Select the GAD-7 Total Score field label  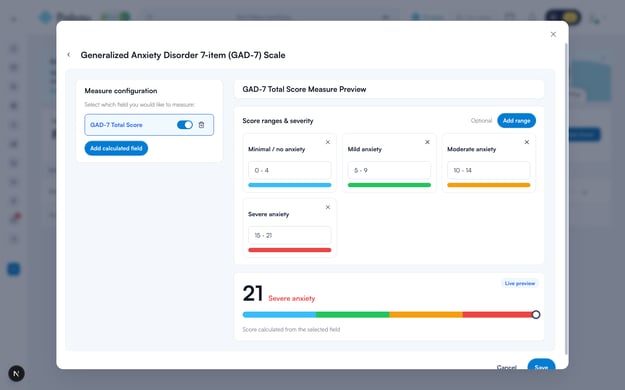(x=116, y=125)
